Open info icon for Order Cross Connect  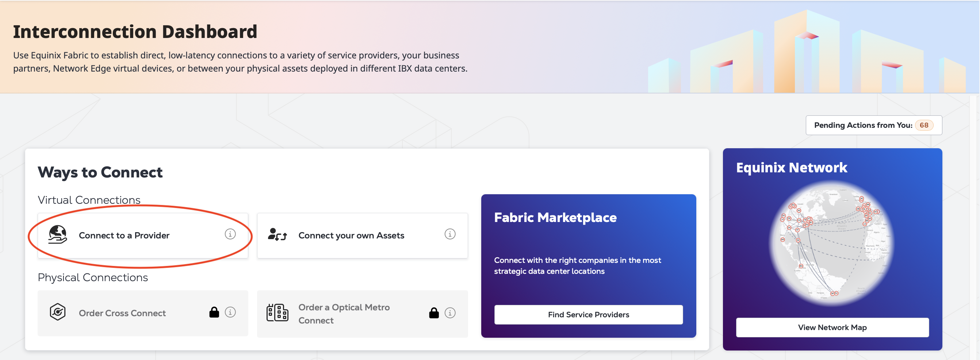[x=230, y=312]
